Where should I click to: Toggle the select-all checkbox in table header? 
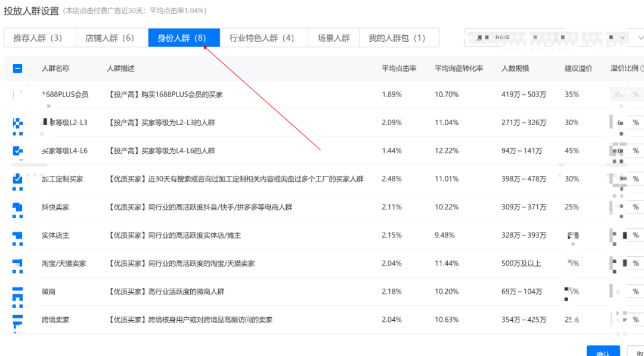[x=17, y=69]
